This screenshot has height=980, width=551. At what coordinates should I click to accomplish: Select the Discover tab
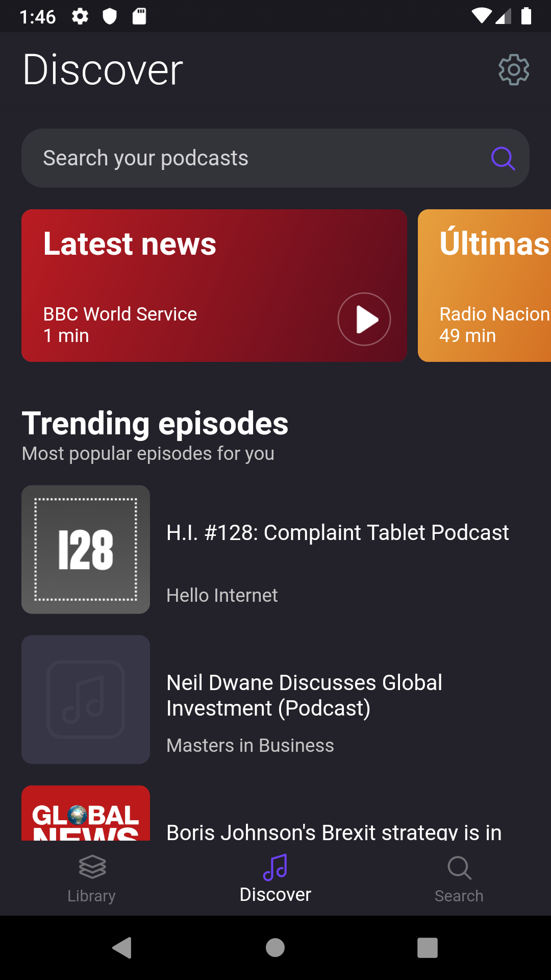pyautogui.click(x=275, y=878)
